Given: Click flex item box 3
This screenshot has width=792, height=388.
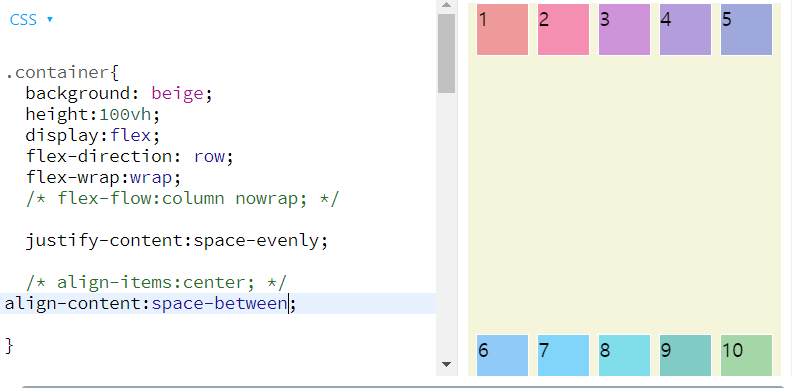Looking at the screenshot, I should [x=624, y=29].
